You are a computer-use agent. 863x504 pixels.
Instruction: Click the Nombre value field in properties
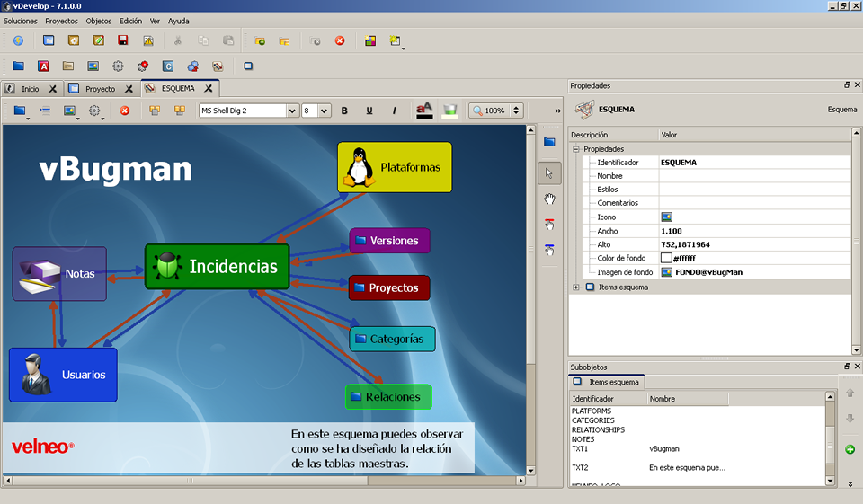tap(755, 176)
